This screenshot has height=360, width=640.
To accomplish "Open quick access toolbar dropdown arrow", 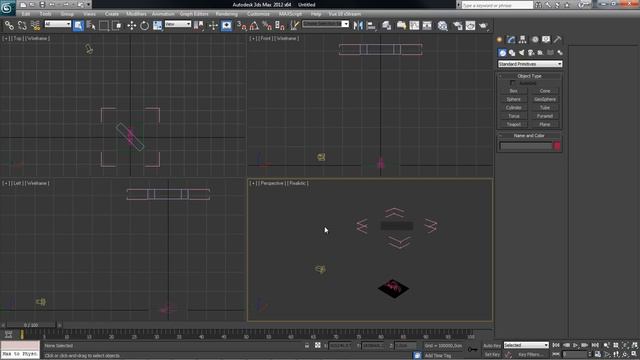I will click(x=89, y=5).
